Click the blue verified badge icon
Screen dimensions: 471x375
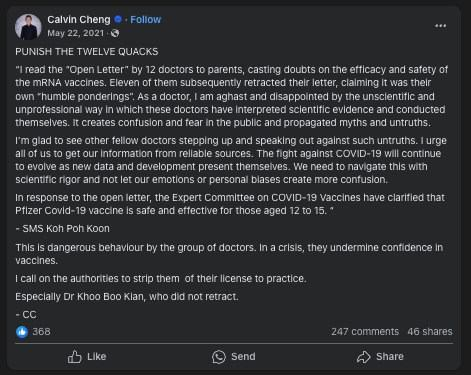tap(118, 19)
